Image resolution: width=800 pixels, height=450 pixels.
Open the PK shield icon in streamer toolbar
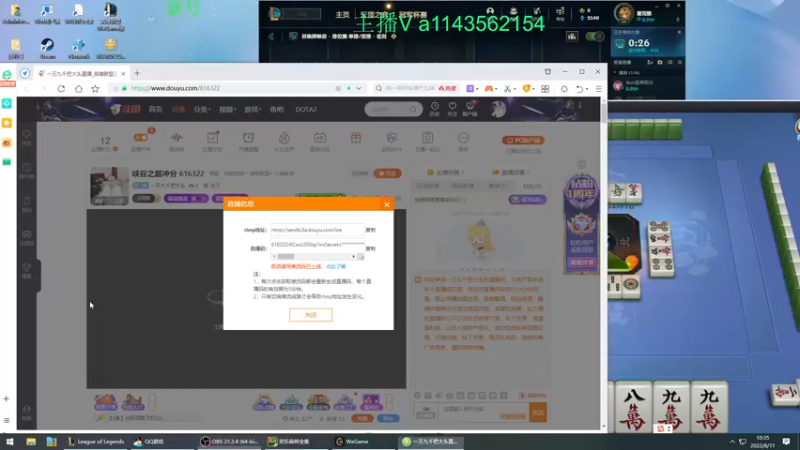[x=392, y=138]
